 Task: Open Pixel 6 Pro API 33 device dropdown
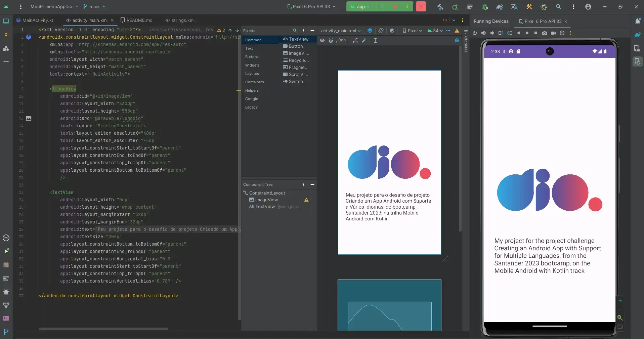point(311,6)
